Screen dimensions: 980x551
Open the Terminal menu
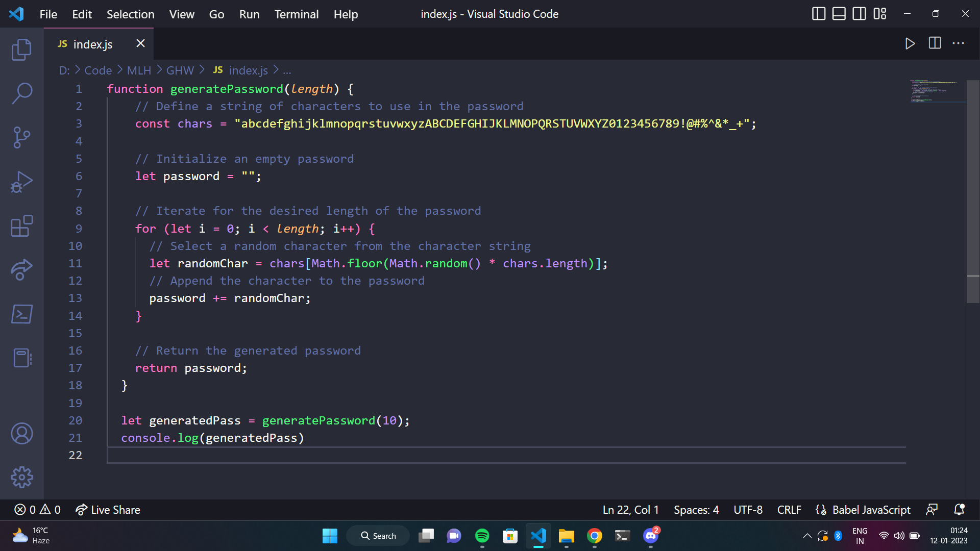[296, 14]
